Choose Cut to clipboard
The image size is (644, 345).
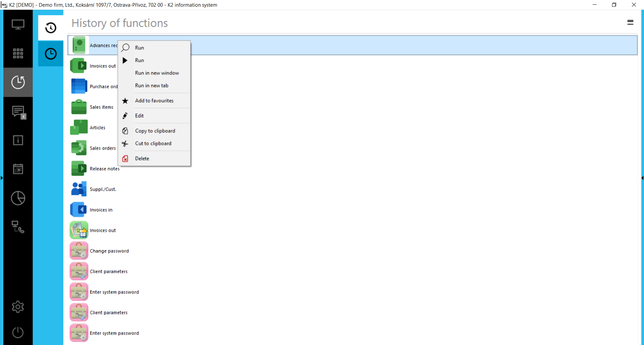154,143
